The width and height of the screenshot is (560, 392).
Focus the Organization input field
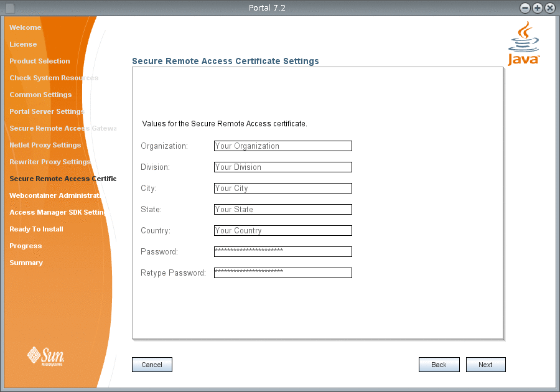pos(283,146)
